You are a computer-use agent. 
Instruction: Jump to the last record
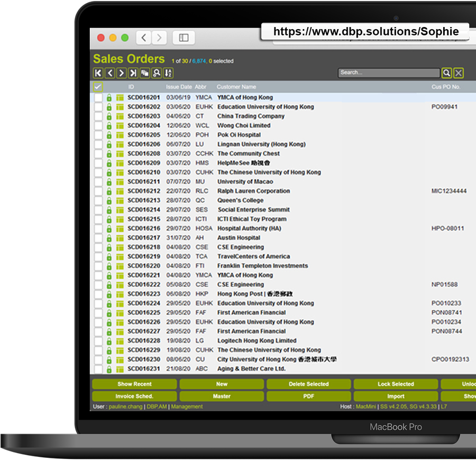133,73
